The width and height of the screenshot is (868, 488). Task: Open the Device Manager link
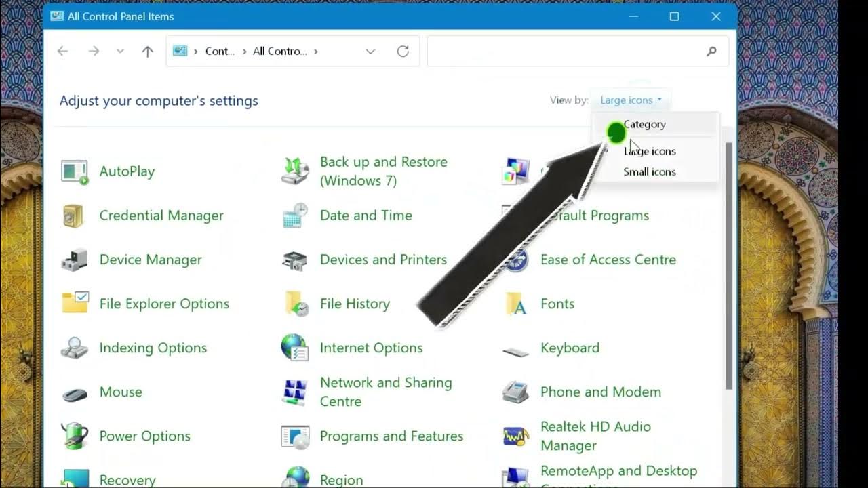click(x=151, y=260)
